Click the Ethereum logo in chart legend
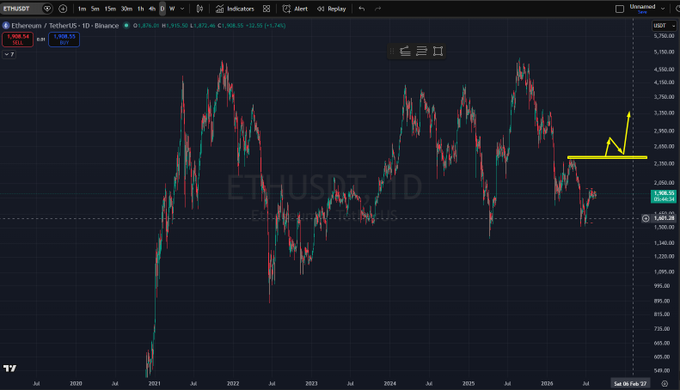This screenshot has width=680, height=390. [x=6, y=26]
